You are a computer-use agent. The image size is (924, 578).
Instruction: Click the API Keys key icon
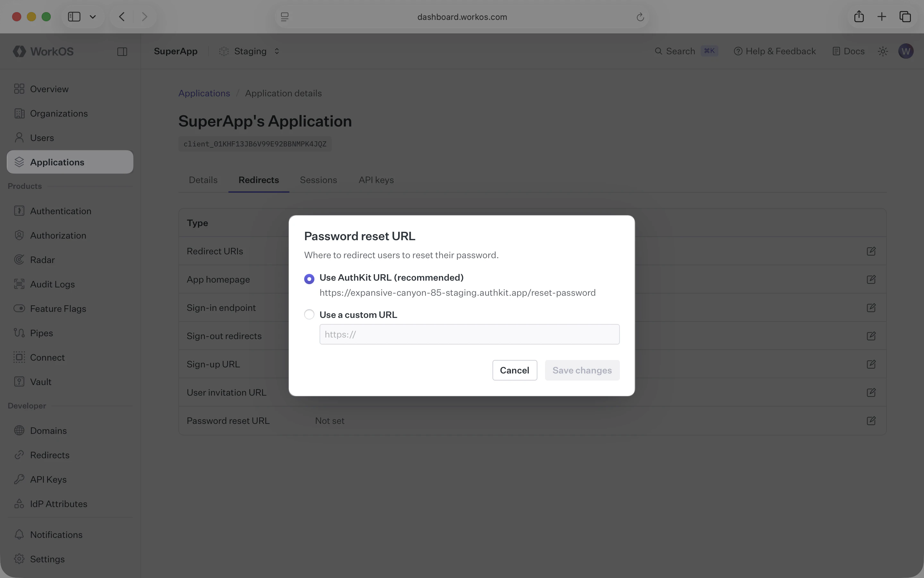(x=19, y=479)
